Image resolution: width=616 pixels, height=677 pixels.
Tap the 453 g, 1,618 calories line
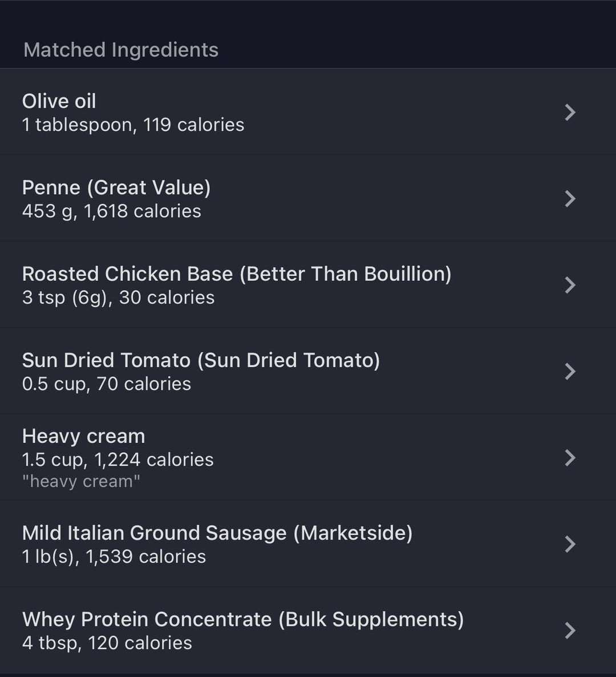point(112,211)
